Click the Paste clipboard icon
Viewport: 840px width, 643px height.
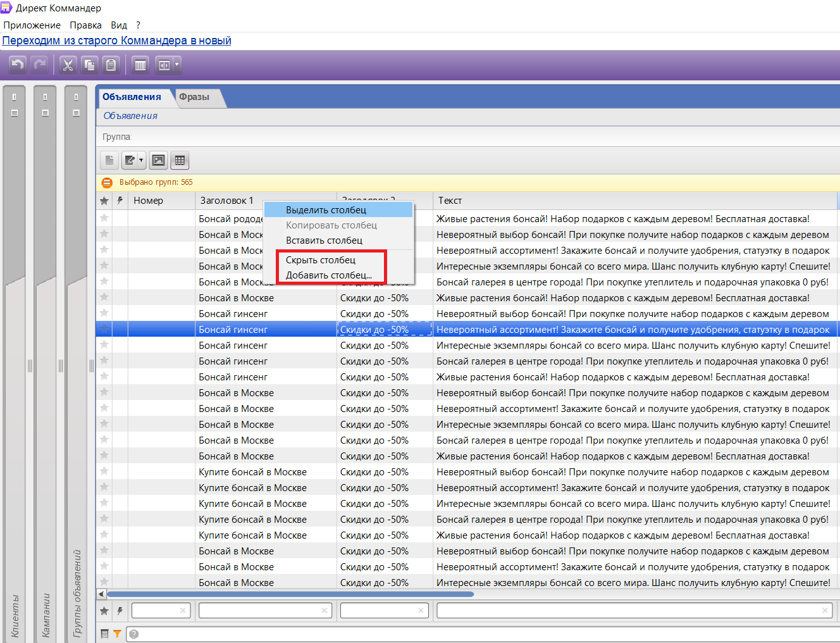111,65
